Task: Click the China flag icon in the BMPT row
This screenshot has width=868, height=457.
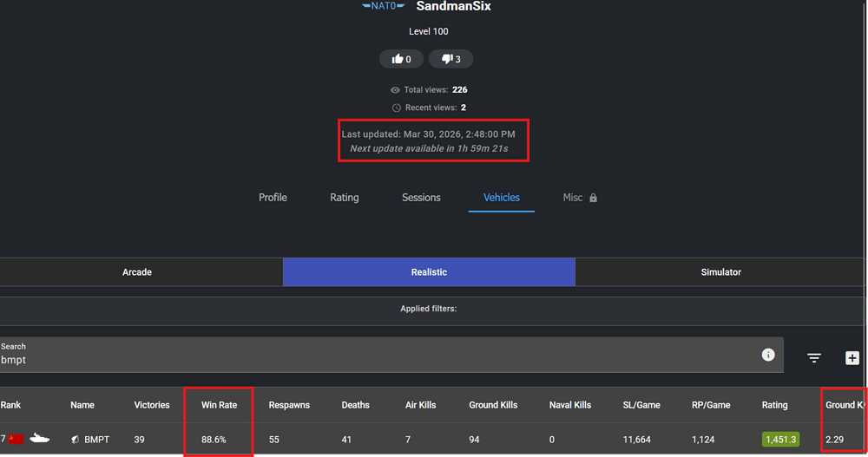Action: 16,440
